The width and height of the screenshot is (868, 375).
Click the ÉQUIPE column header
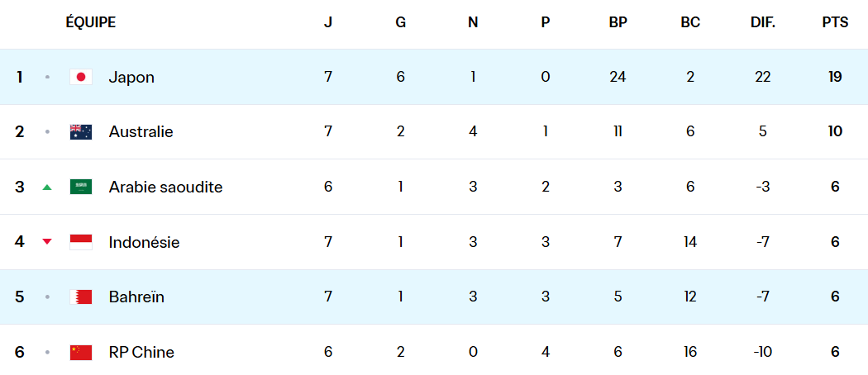pos(91,23)
